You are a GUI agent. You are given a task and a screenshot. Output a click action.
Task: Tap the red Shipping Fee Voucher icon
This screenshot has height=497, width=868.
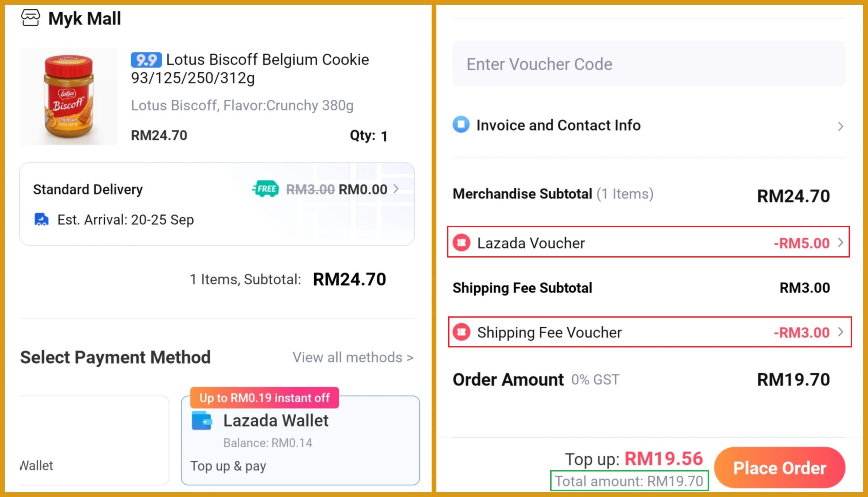pos(461,332)
